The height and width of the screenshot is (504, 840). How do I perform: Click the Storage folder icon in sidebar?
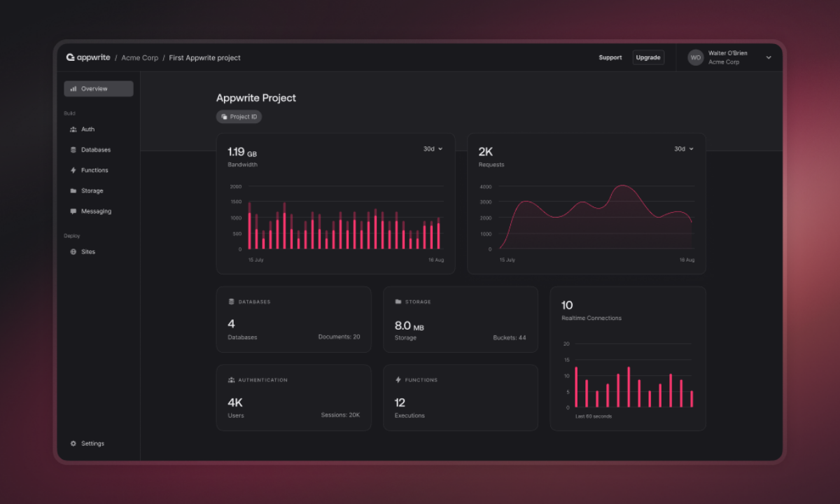(x=73, y=190)
